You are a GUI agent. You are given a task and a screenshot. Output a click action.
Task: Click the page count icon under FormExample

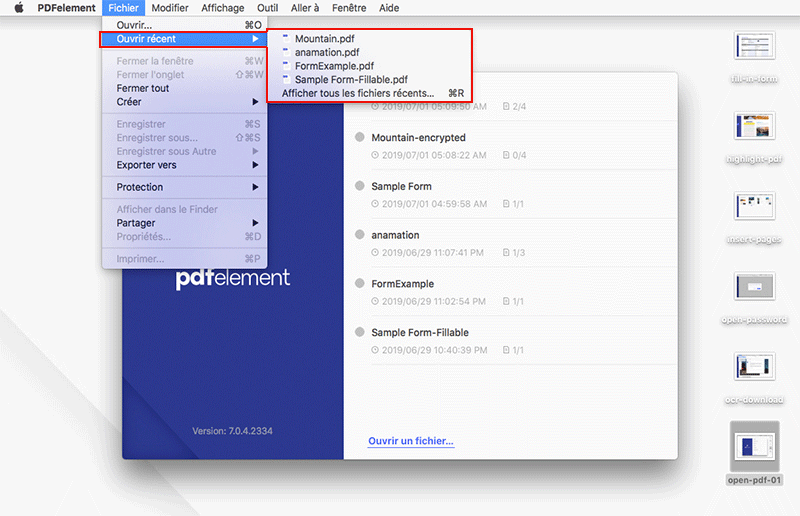(x=506, y=301)
